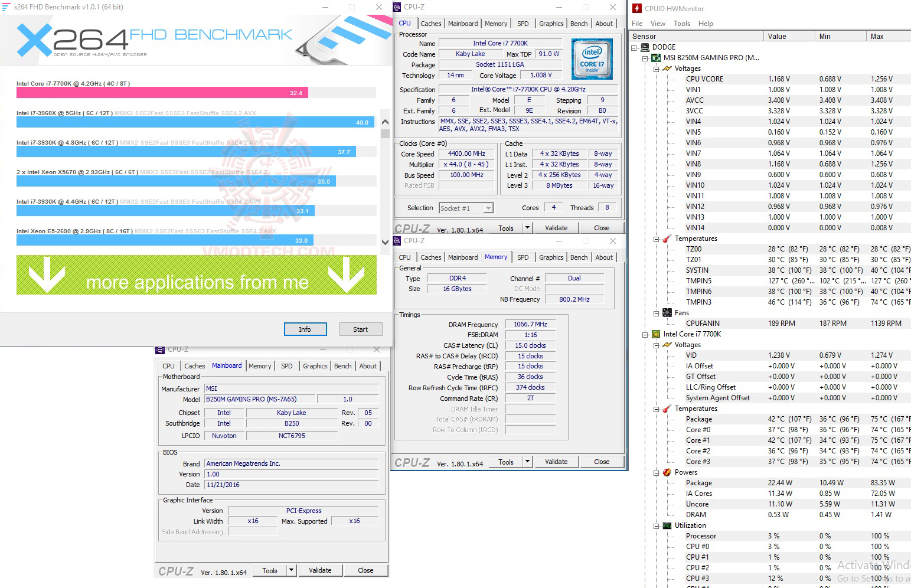
Task: Click the CPU-Z icon in the titlebar
Action: pyautogui.click(x=396, y=6)
